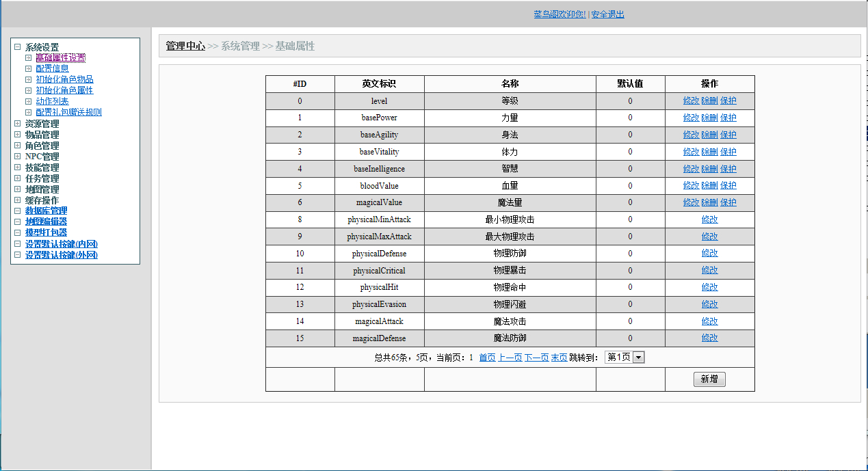Viewport: 868px width, 471px height.
Task: Go to next page via 下一页
Action: pos(536,358)
